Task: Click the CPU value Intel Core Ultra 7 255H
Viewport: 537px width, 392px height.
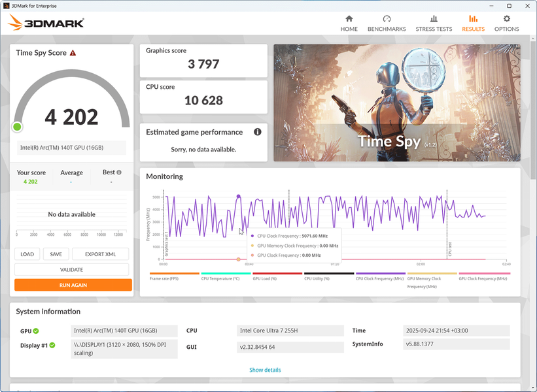Action: pos(290,331)
